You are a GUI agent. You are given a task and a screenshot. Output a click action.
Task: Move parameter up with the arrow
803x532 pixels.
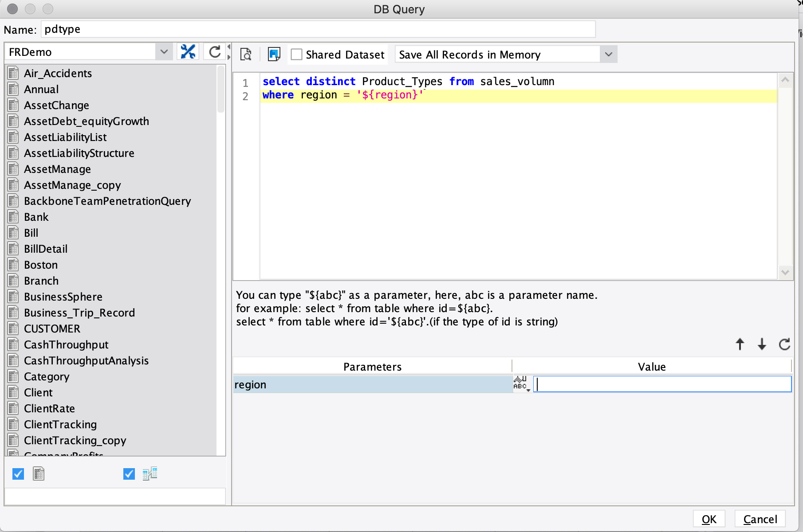(740, 344)
